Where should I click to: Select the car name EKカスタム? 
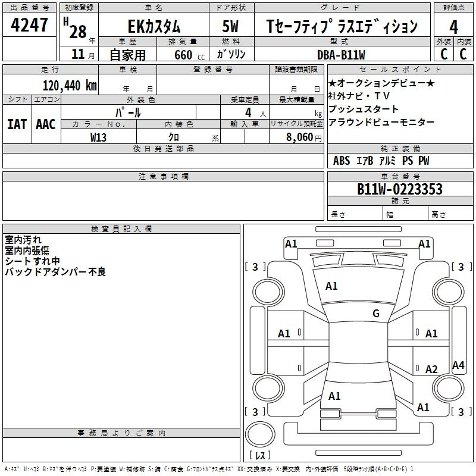[154, 27]
